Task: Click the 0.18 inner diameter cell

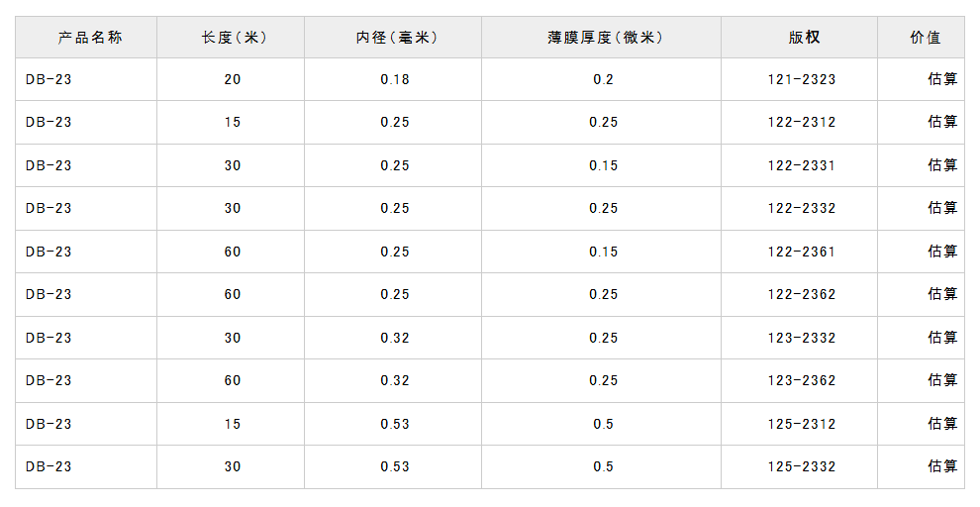Action: pyautogui.click(x=395, y=79)
